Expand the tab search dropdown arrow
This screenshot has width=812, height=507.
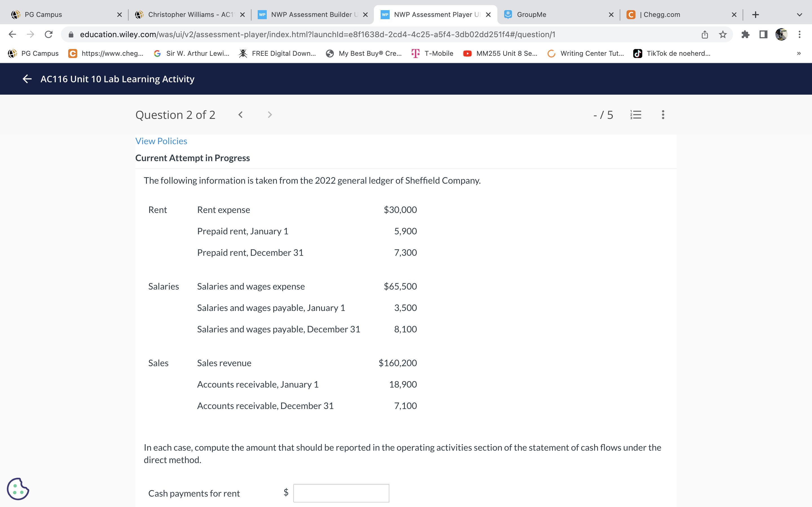[x=799, y=15]
